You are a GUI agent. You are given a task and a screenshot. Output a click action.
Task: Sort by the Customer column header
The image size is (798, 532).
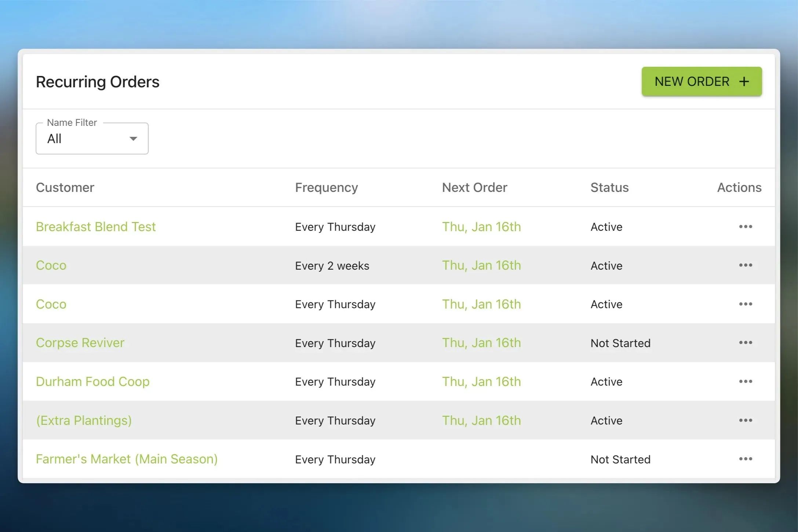[65, 187]
